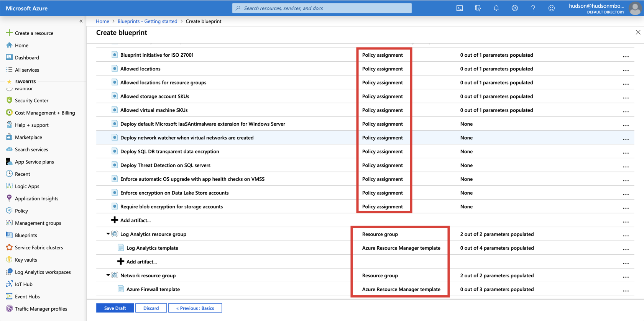Open ellipsis menu for Allowed locations row
Viewport: 644px width, 321px height.
click(x=626, y=70)
